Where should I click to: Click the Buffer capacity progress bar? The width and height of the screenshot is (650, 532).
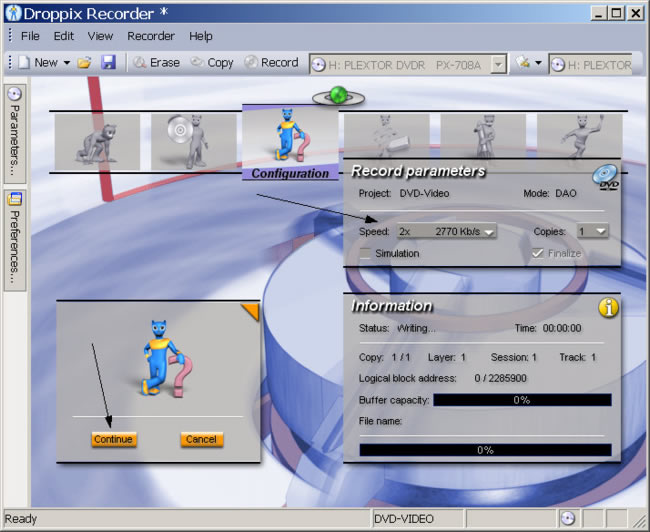522,400
